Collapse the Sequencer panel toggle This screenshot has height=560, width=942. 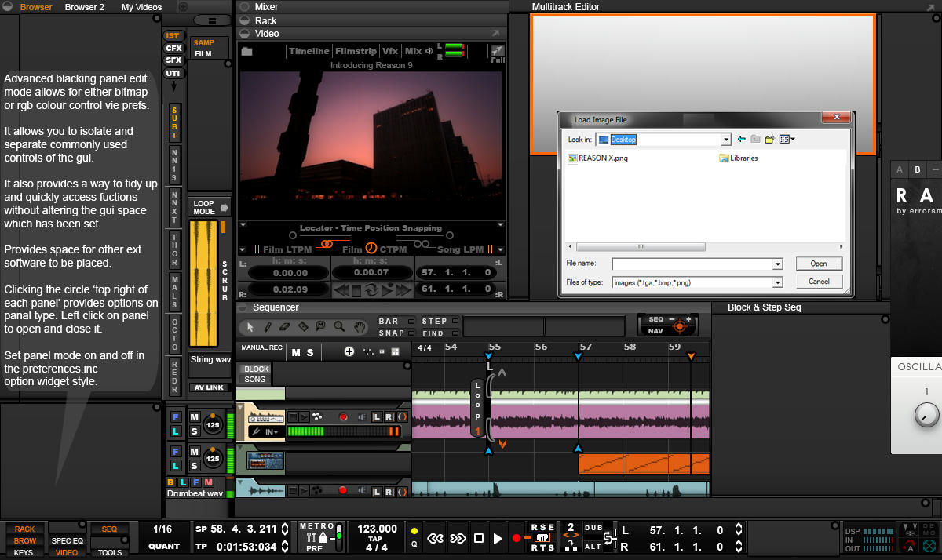243,307
